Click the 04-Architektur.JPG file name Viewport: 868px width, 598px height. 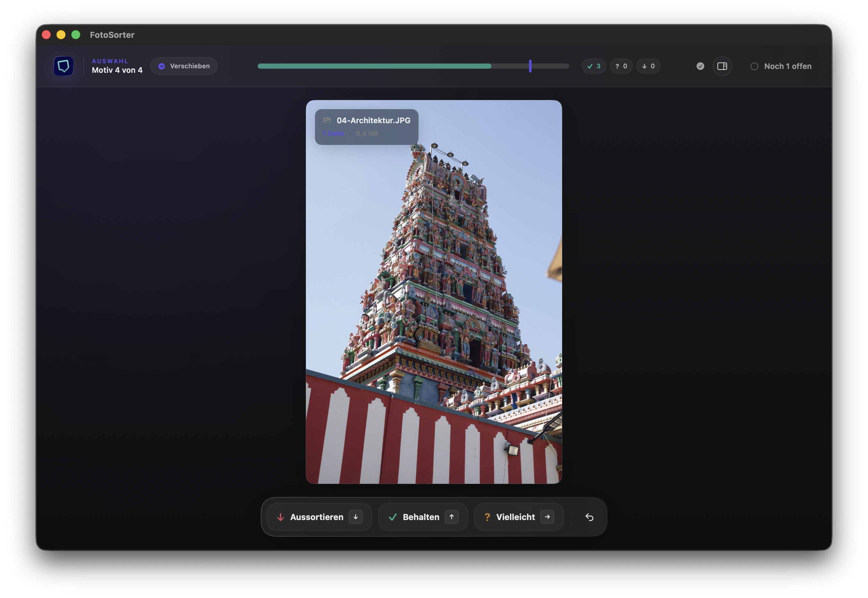point(373,120)
